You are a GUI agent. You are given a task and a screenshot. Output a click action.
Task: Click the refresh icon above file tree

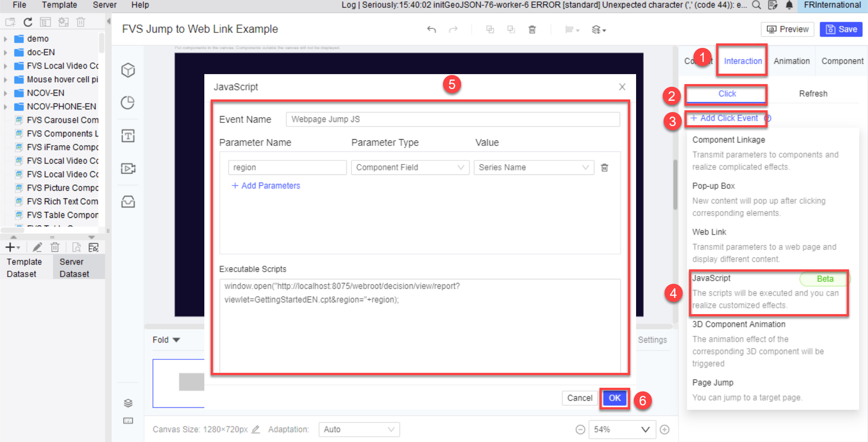[28, 22]
